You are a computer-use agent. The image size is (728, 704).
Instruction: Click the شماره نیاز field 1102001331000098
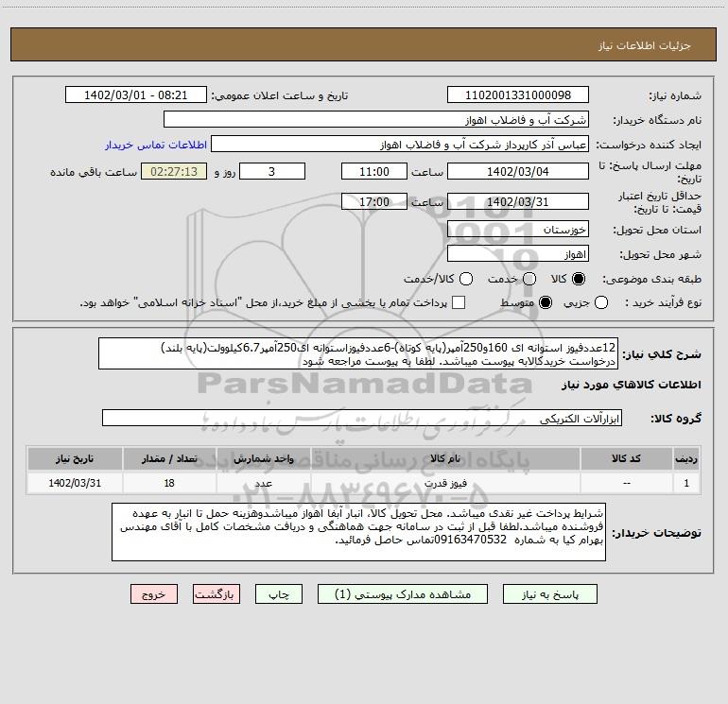coord(518,94)
